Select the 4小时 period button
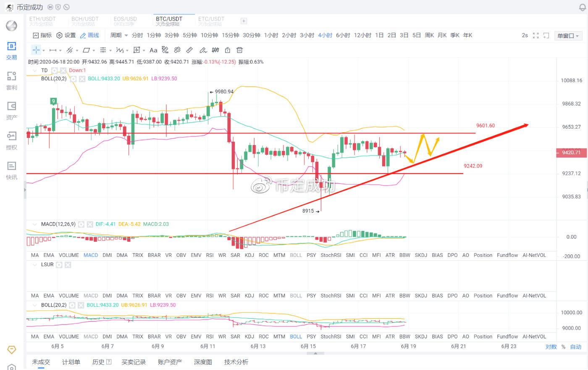 (x=325, y=35)
